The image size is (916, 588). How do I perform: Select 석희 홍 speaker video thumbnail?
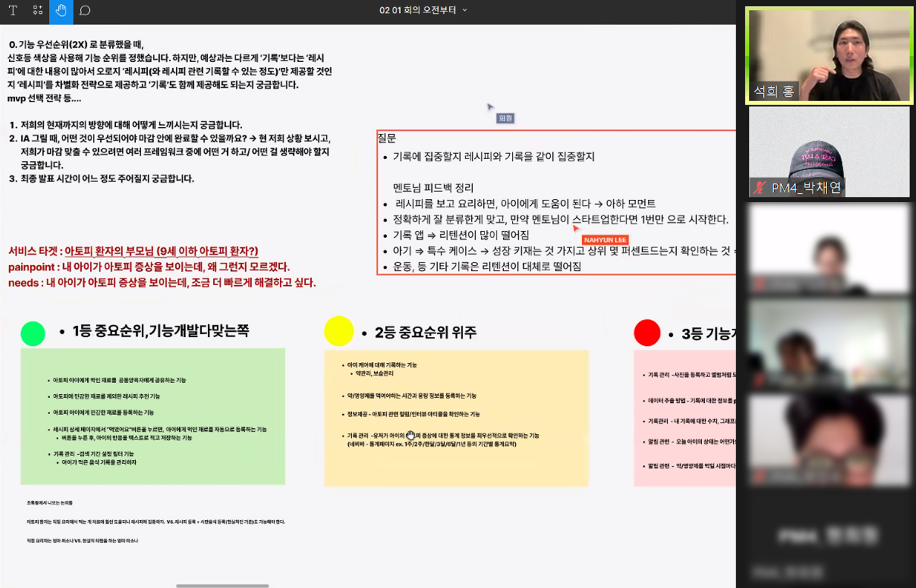pos(829,55)
